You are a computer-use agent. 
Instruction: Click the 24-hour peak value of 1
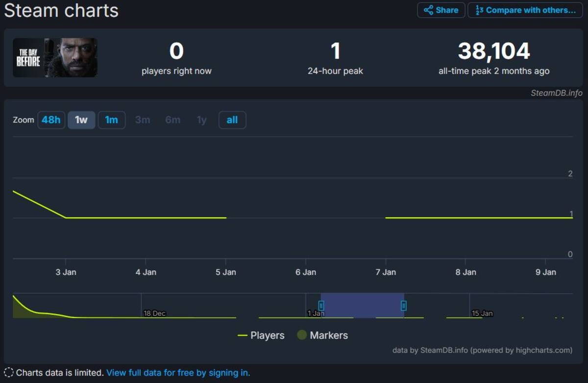[335, 51]
